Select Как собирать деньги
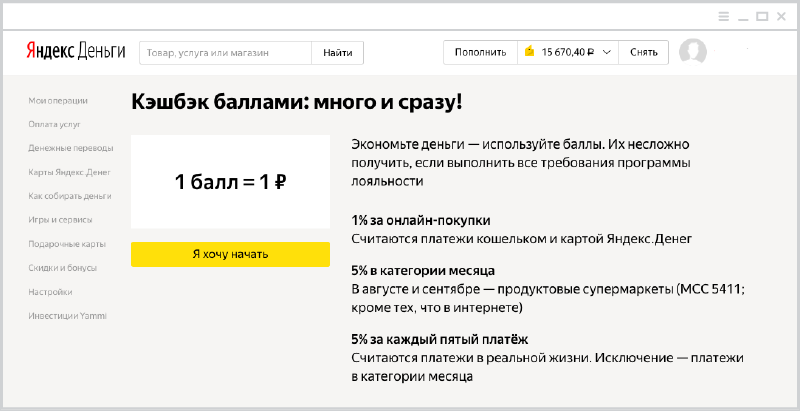800x411 pixels. (70, 196)
